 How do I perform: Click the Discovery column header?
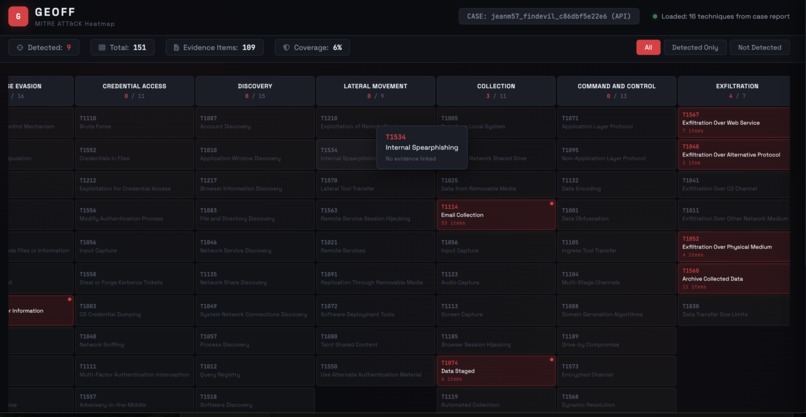(255, 91)
